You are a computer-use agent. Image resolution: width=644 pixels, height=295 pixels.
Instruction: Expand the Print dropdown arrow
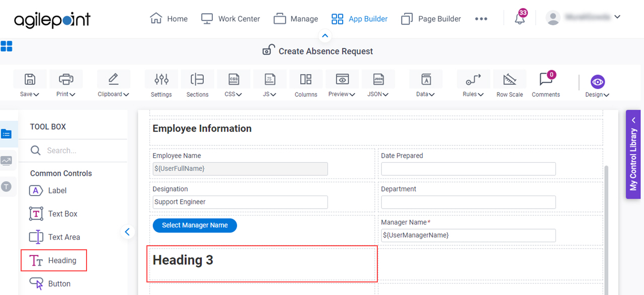point(72,94)
